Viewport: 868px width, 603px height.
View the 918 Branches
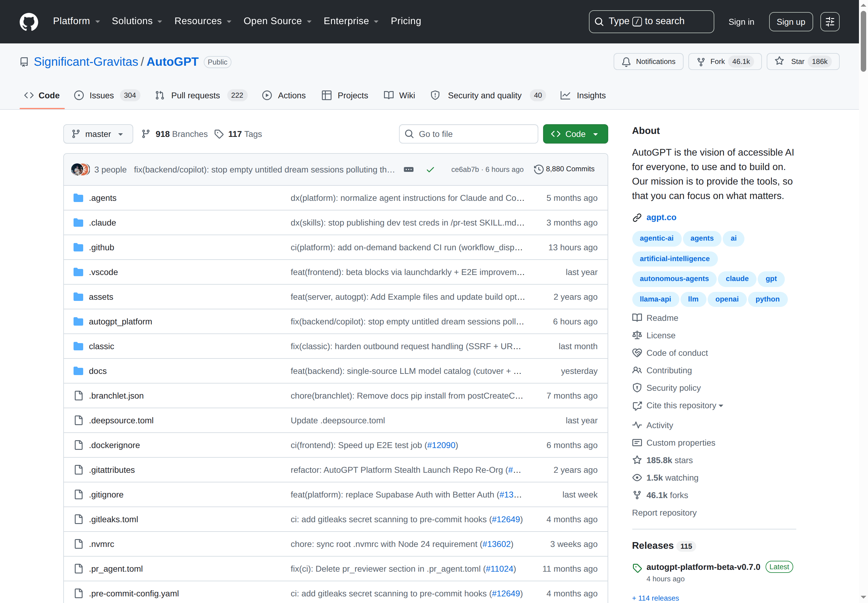click(175, 134)
